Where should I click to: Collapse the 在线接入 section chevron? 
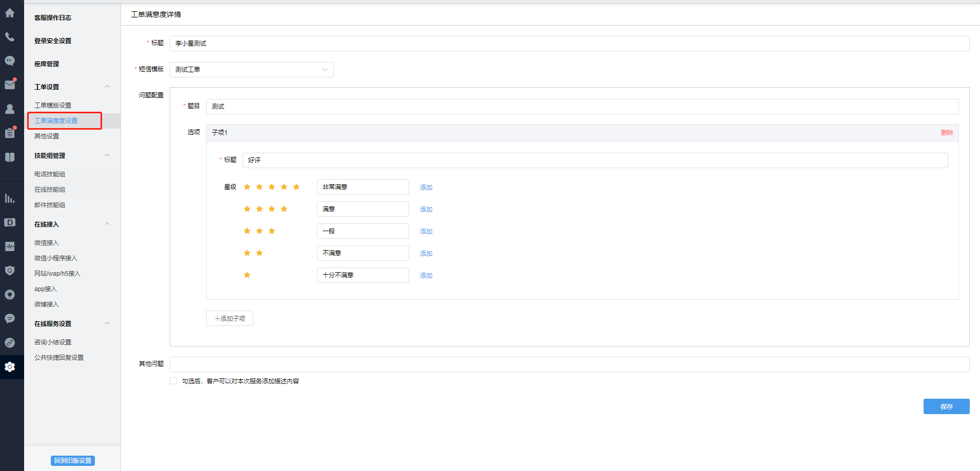pos(107,224)
